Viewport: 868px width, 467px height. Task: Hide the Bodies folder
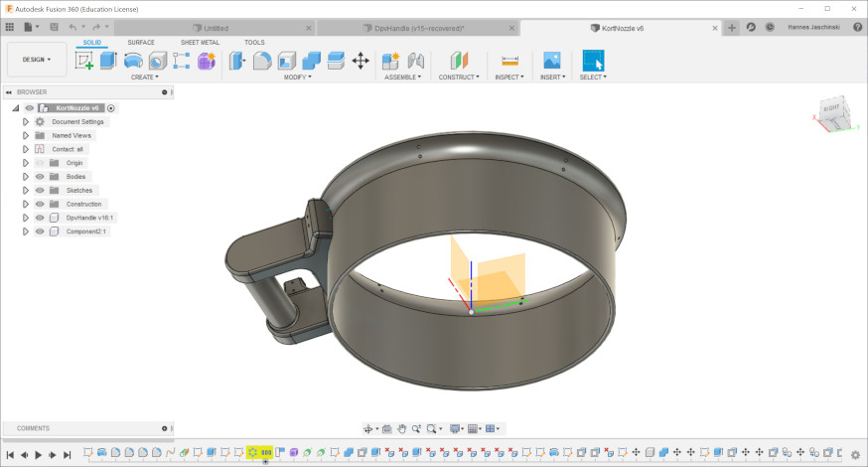(x=40, y=177)
